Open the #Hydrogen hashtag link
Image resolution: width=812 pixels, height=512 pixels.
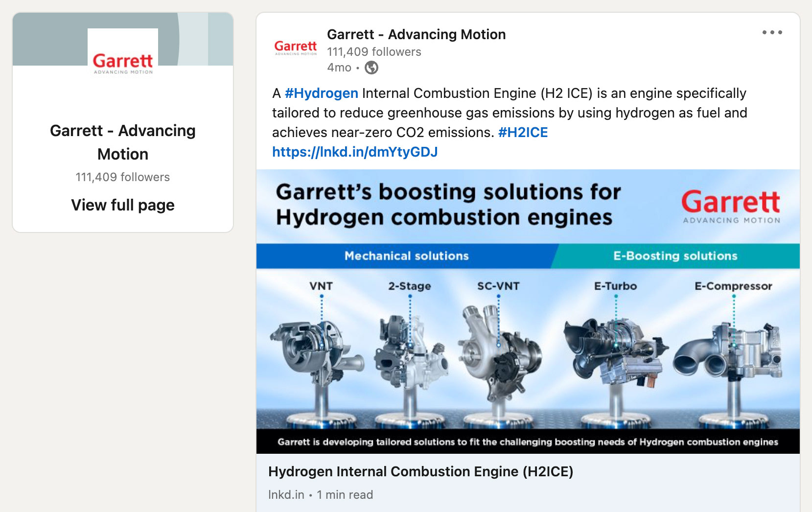tap(322, 93)
